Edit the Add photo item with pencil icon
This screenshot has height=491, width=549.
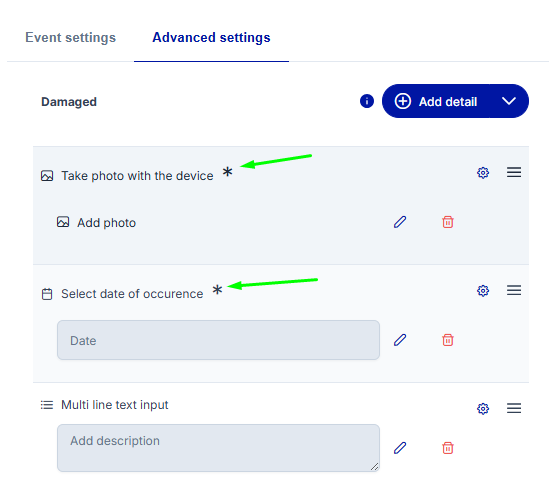(400, 222)
